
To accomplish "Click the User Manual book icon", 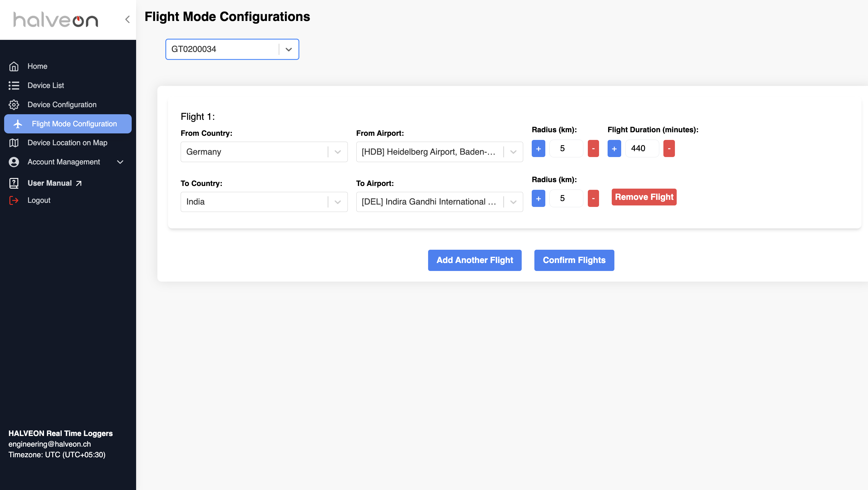I will click(x=14, y=183).
